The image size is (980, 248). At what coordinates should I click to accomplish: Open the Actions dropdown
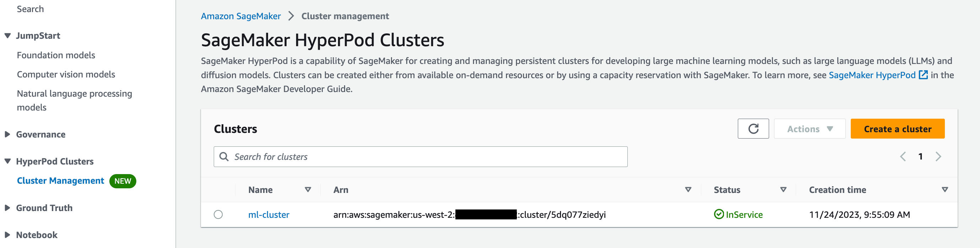pyautogui.click(x=809, y=129)
